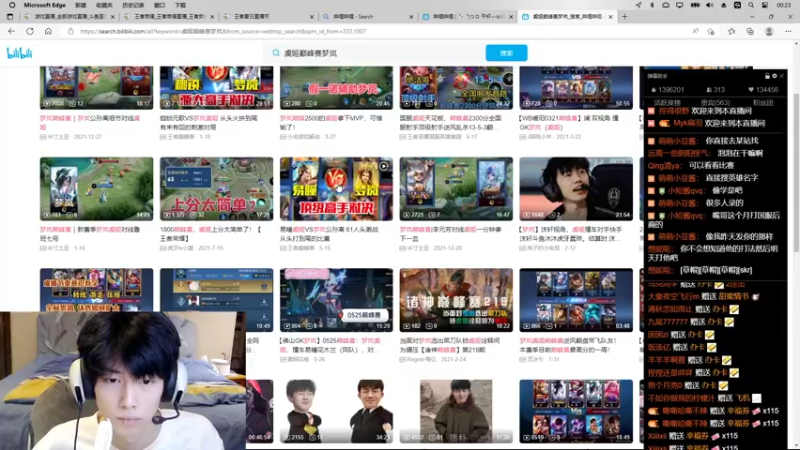Open title link starting with 1800巅峰赛
Viewport: 800px width, 450px height.
tap(211, 234)
